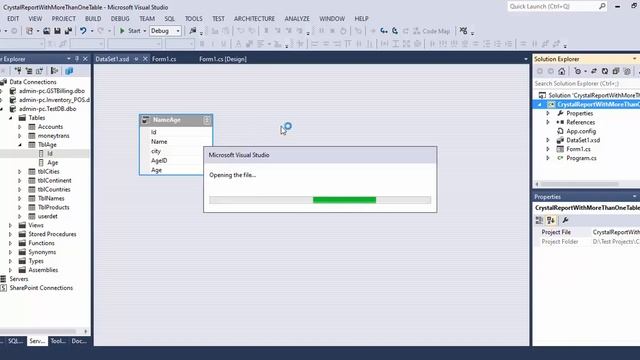
Task: Select App.config in Solution Explorer
Action: (581, 131)
